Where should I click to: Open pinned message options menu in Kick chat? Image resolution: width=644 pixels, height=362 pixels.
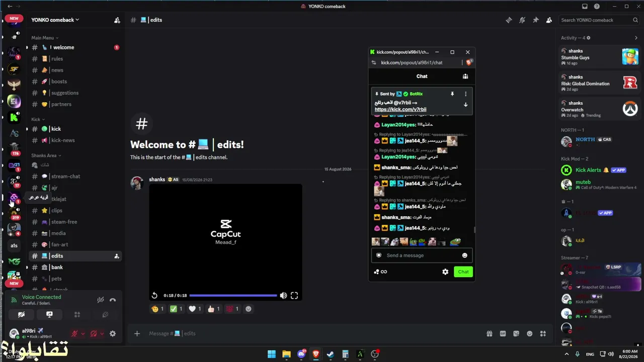(465, 94)
